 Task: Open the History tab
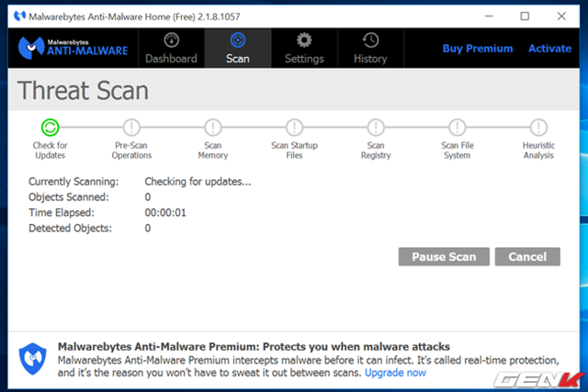(370, 49)
